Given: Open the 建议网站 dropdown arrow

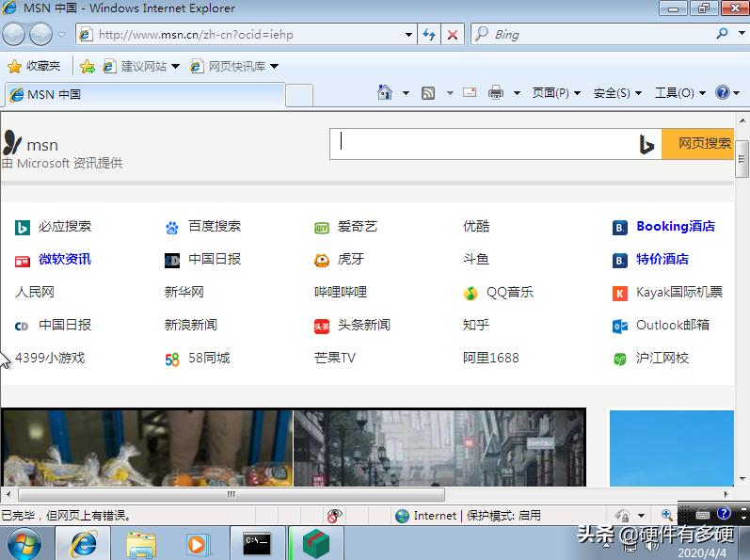Looking at the screenshot, I should click(176, 67).
